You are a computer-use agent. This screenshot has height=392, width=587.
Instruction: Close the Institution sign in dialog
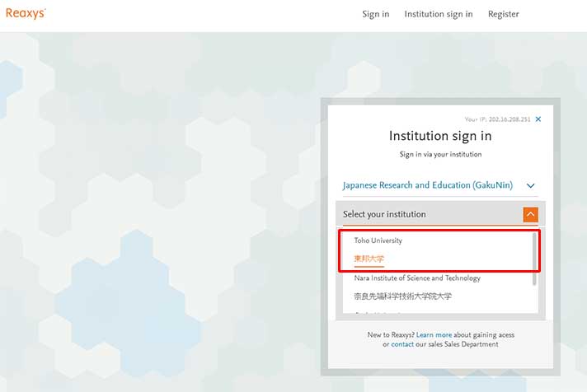[538, 119]
